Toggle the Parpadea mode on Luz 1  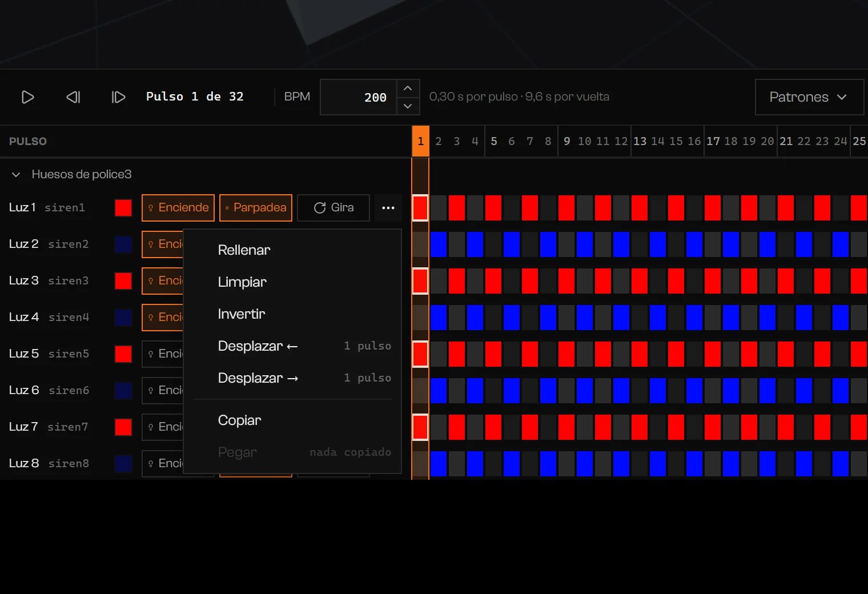click(256, 208)
